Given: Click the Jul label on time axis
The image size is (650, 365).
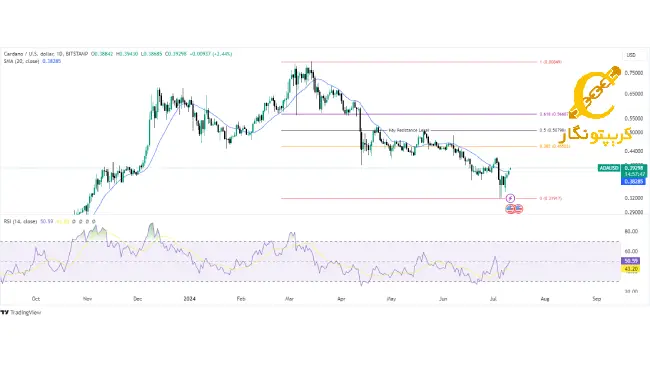Looking at the screenshot, I should [x=493, y=299].
